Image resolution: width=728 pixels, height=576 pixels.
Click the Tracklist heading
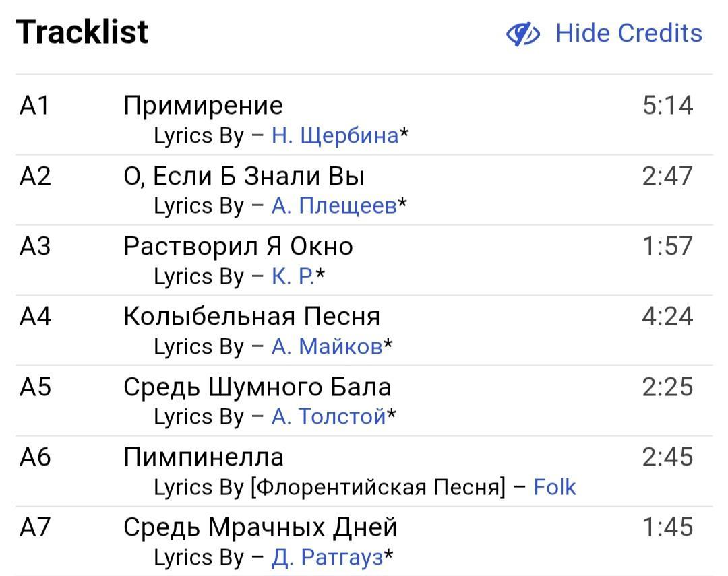82,32
